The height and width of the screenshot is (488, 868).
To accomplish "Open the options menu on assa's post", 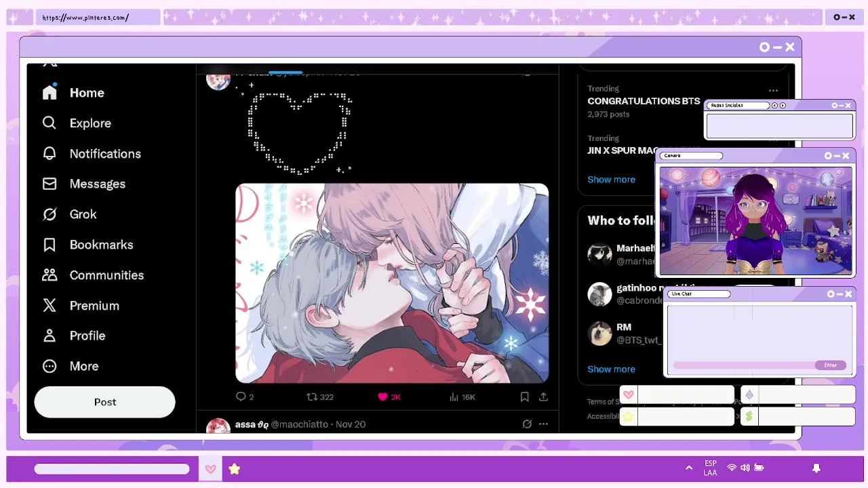I will (543, 424).
